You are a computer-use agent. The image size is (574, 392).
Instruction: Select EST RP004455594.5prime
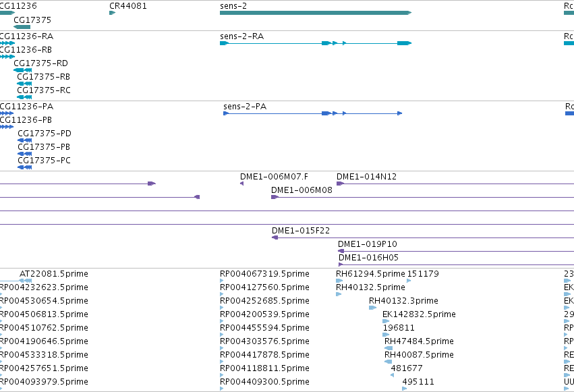point(264,328)
